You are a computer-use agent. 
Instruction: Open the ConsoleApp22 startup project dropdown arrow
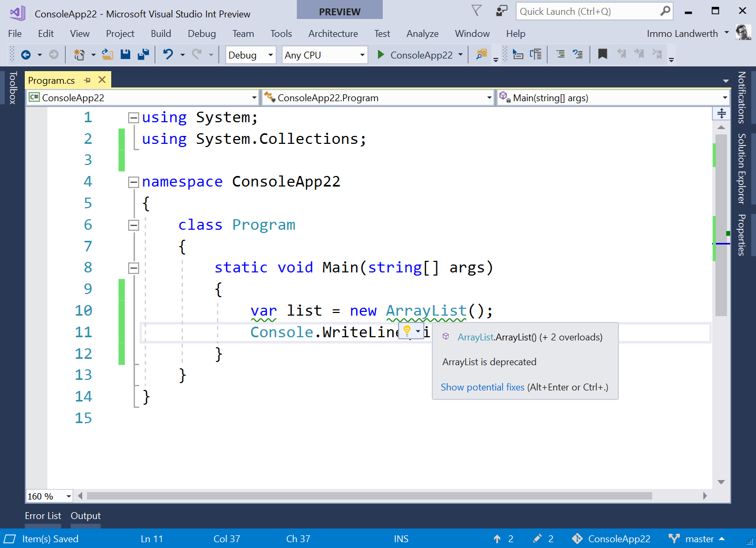point(460,54)
